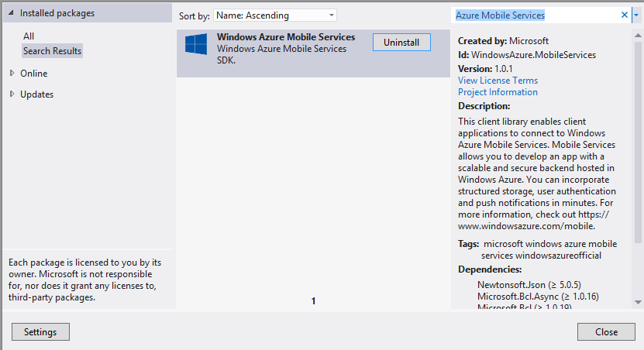Open the search box dropdown arrow
The height and width of the screenshot is (350, 644).
pos(636,15)
